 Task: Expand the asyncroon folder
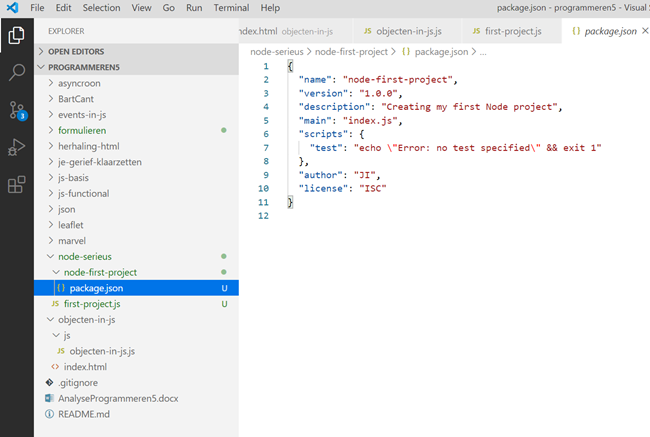coord(136,83)
